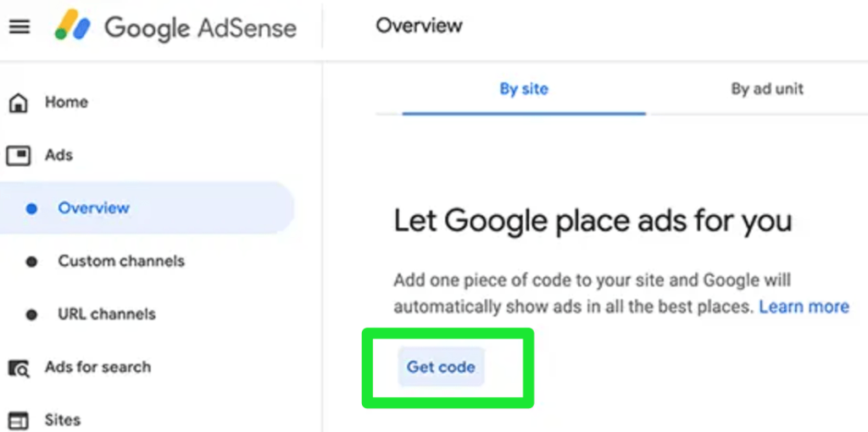This screenshot has width=868, height=432.
Task: Click the bullet beside Custom channels
Action: (x=31, y=262)
